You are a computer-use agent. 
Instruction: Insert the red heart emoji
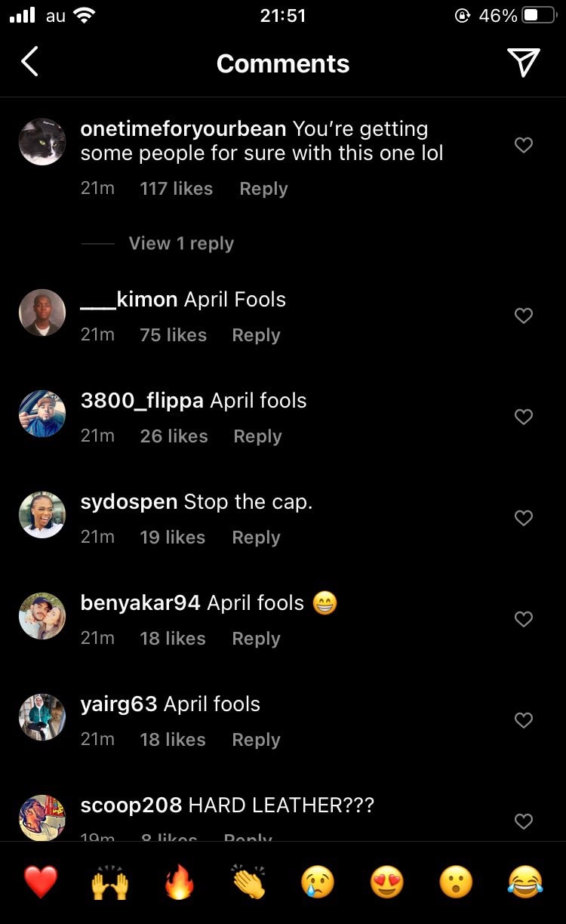(41, 882)
